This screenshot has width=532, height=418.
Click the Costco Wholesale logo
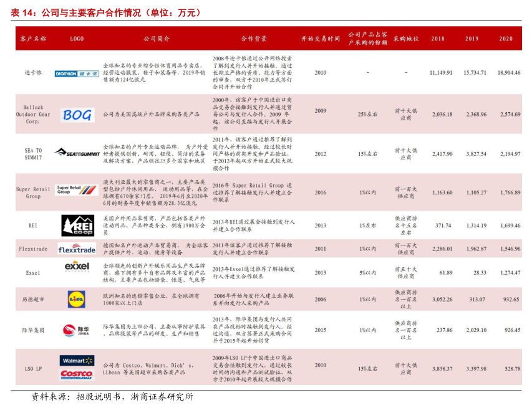77,374
